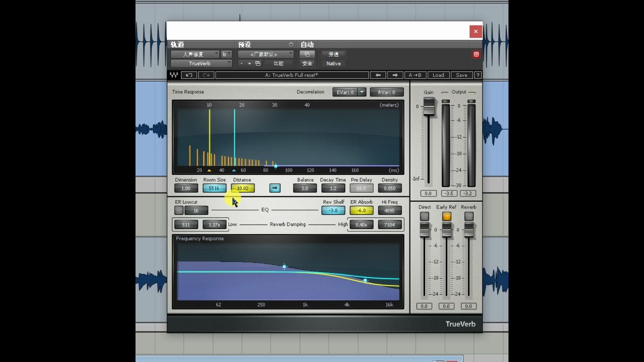644x362 pixels.
Task: Click the Direct level fader handle
Action: [x=424, y=230]
